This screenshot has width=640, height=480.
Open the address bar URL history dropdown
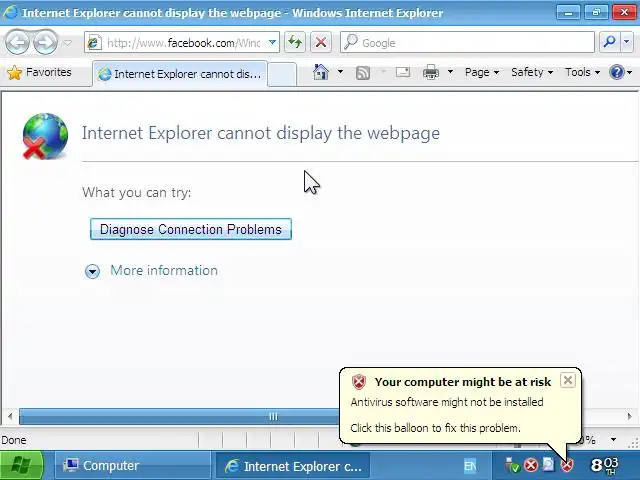click(272, 42)
